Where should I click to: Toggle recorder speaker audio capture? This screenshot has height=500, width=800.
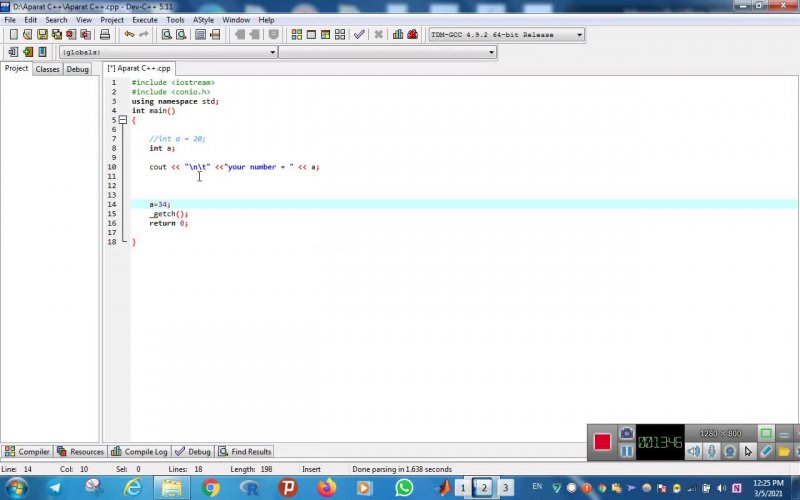click(x=693, y=451)
